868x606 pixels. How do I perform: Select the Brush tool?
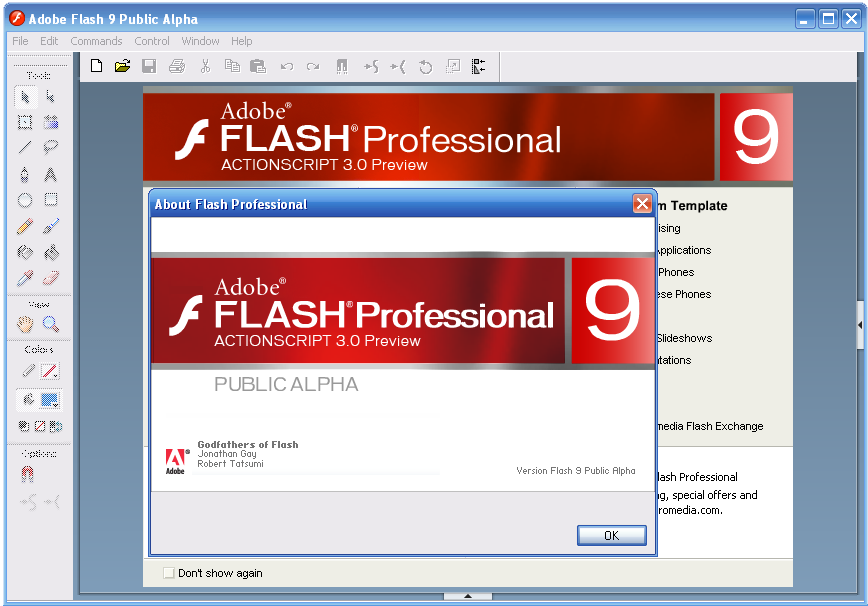[x=50, y=226]
